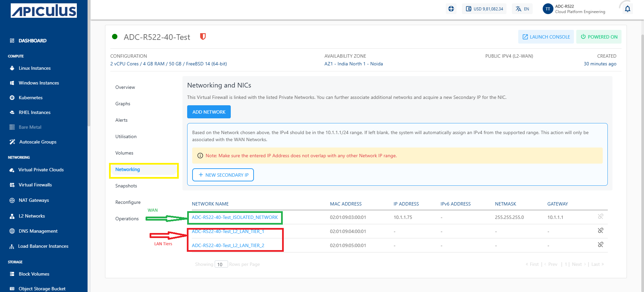Image resolution: width=644 pixels, height=292 pixels.
Task: Open the USD wallet balance
Action: (x=484, y=9)
